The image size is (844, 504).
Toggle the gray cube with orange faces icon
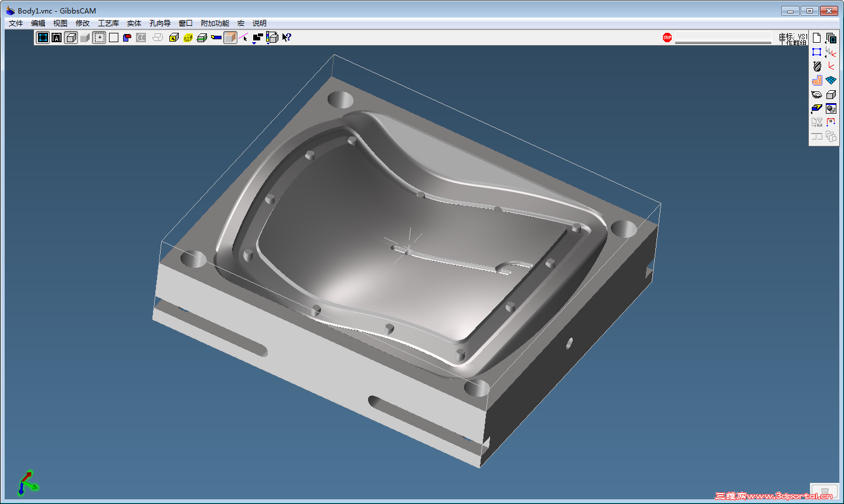pos(230,38)
